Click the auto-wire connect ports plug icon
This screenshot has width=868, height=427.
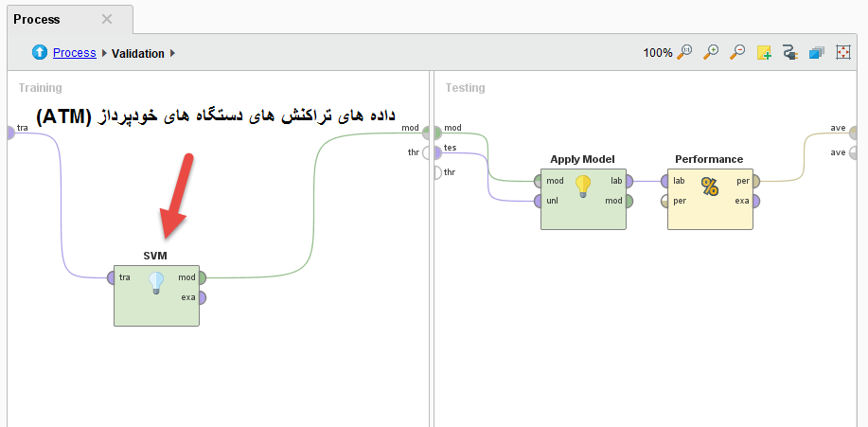(790, 53)
